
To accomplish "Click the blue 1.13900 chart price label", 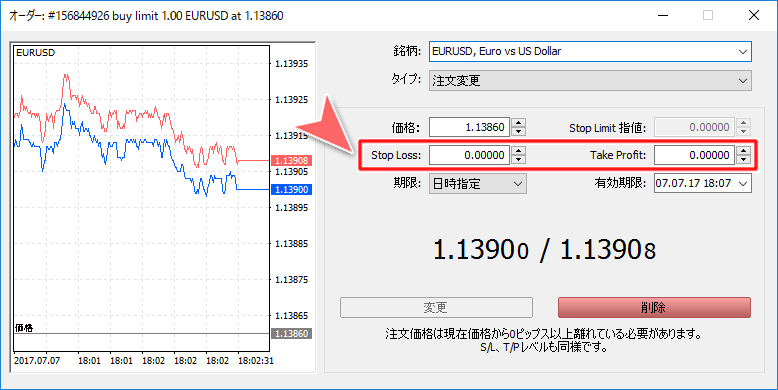I will pyautogui.click(x=291, y=190).
